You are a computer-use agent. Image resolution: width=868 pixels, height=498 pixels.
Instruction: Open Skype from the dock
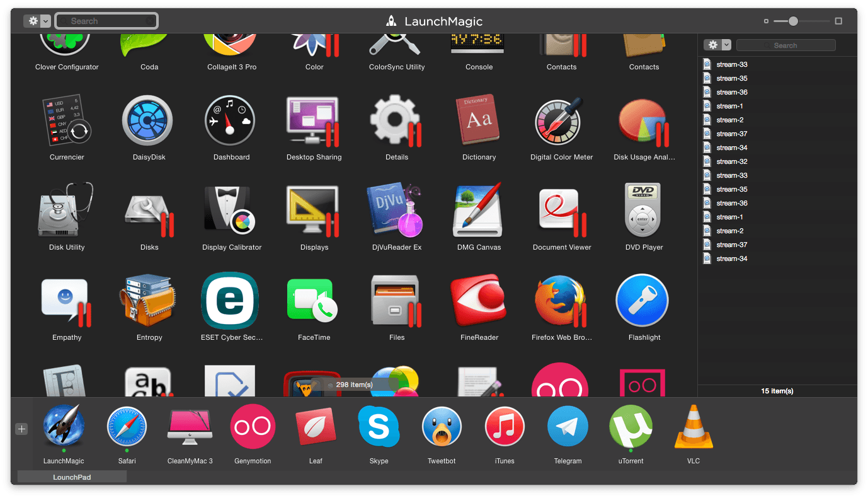[x=379, y=426]
